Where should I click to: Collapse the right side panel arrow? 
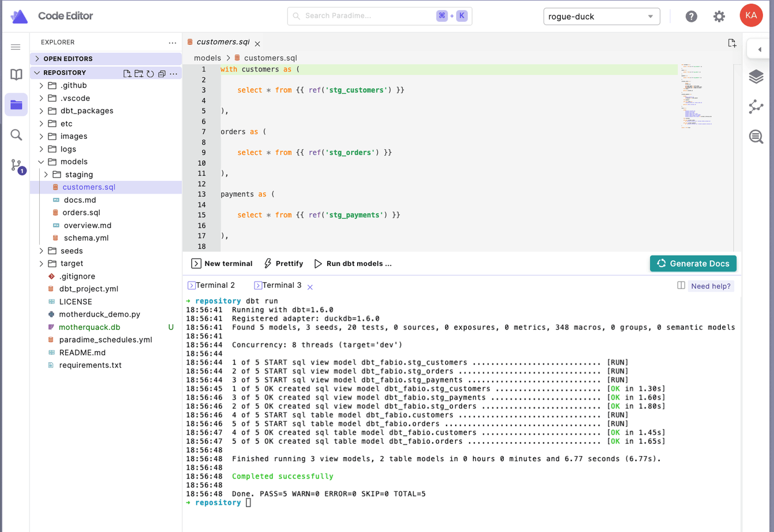(x=760, y=50)
